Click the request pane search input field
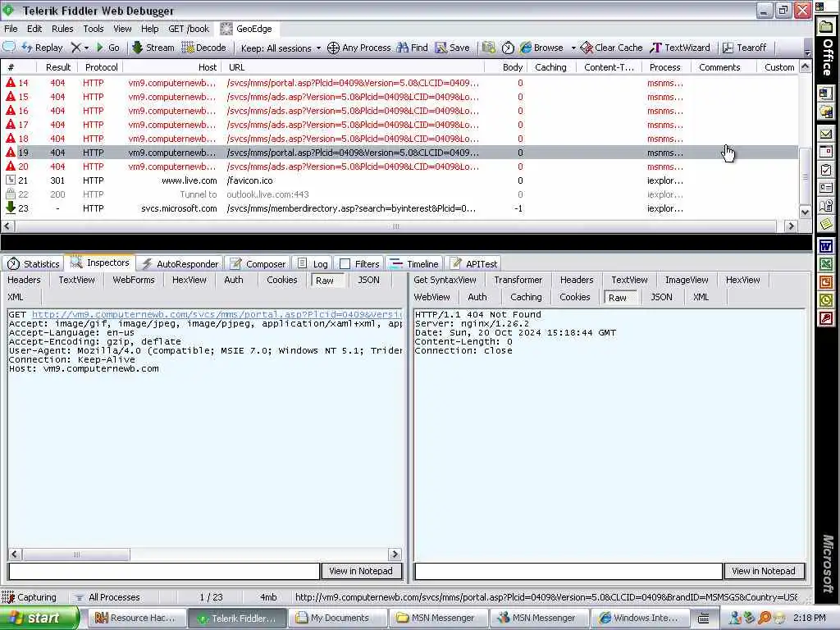The height and width of the screenshot is (630, 840). [164, 571]
